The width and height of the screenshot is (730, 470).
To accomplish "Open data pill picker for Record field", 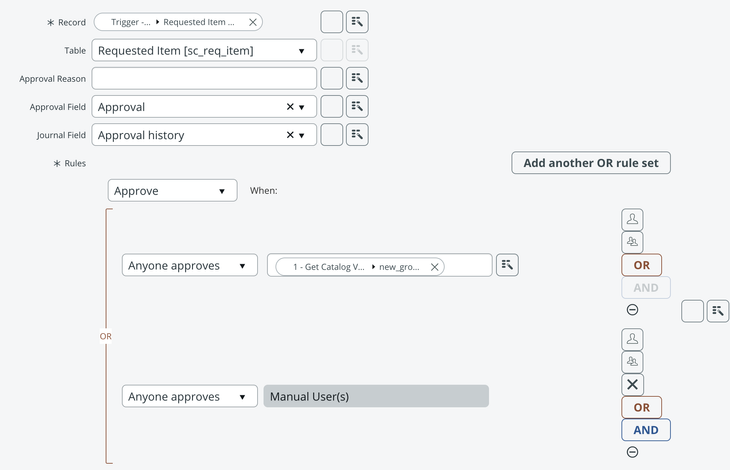I will pyautogui.click(x=358, y=22).
